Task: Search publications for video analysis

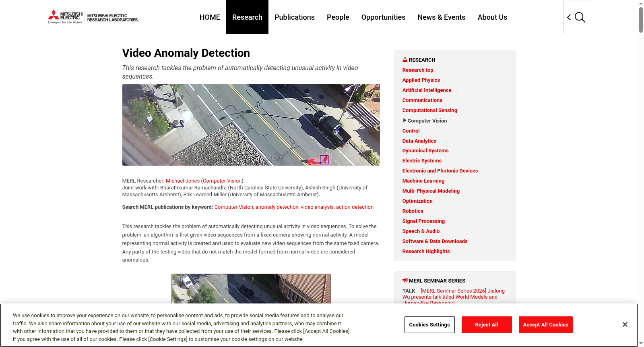Action: pos(317,207)
